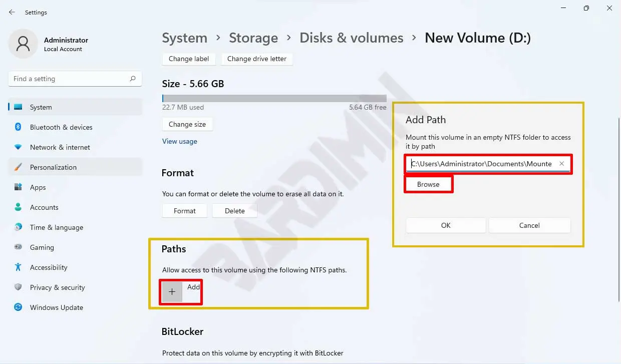The width and height of the screenshot is (621, 364).
Task: Click the volume size usage bar
Action: pos(274,99)
